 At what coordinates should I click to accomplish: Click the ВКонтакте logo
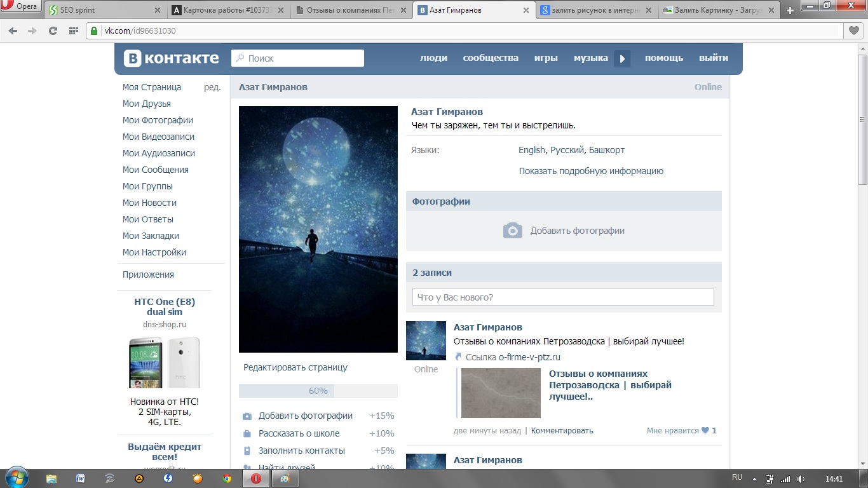171,58
